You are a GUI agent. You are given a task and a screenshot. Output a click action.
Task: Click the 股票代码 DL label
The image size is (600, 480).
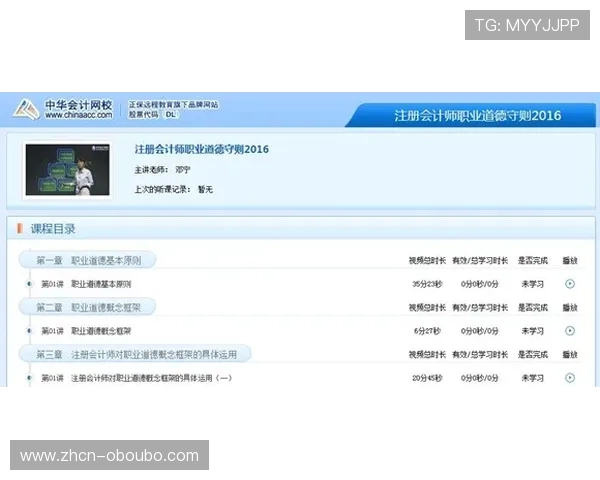152,114
